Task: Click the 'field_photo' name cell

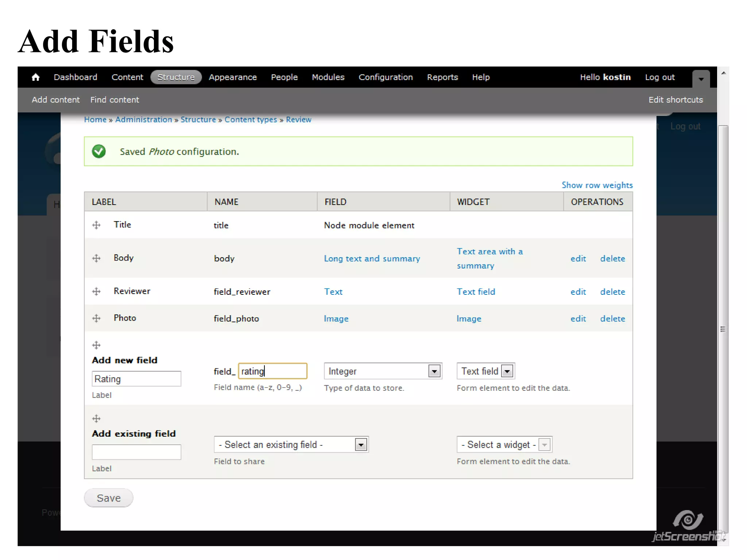Action: point(236,319)
